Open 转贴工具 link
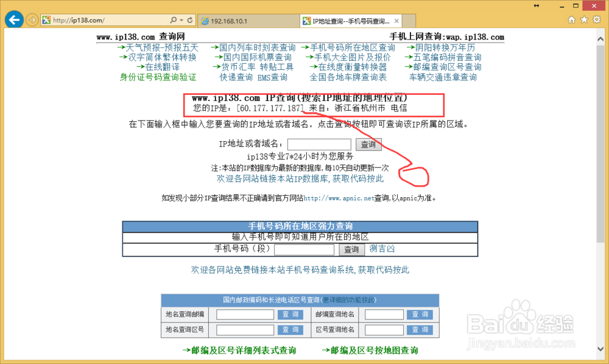Screen dimensions: 609x364 click(277, 67)
